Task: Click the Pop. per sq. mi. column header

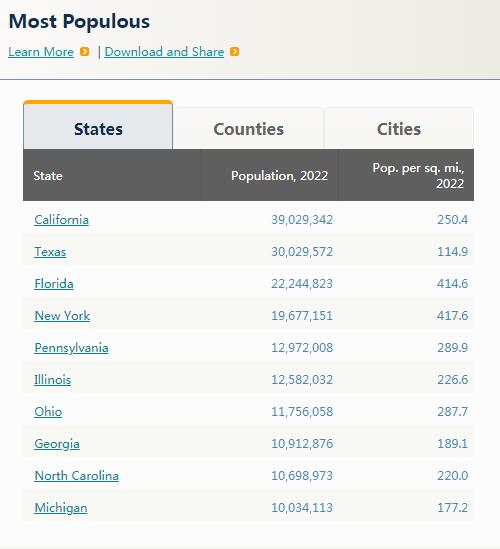Action: click(x=406, y=175)
